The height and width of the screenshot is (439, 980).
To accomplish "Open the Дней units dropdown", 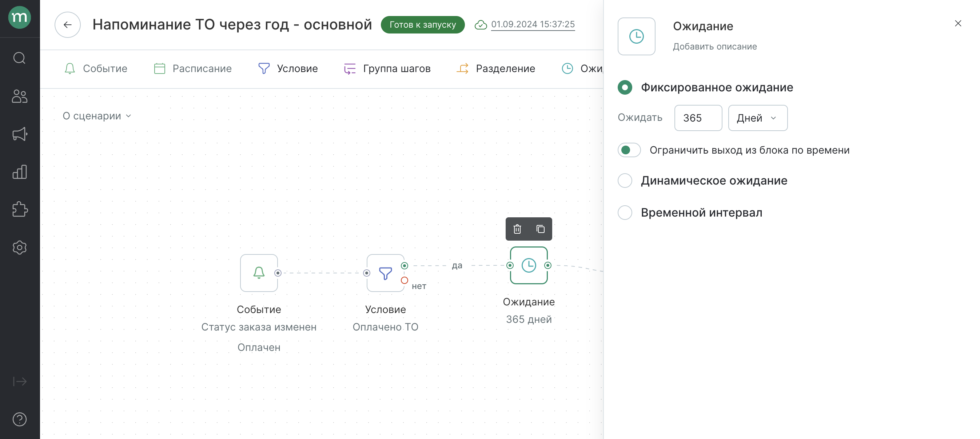I will pos(758,118).
